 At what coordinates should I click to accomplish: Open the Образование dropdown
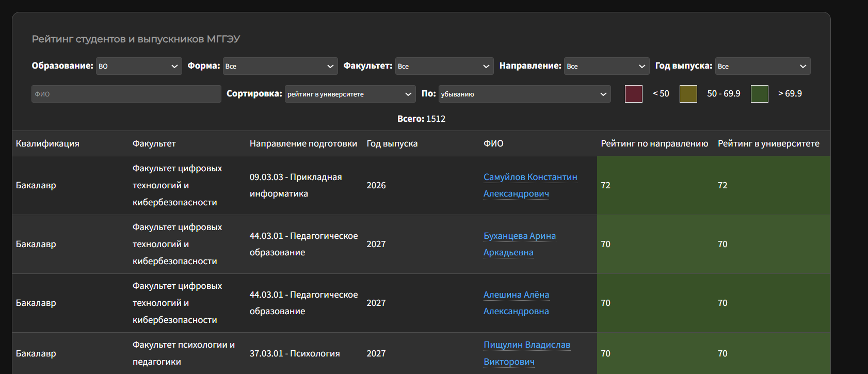click(x=138, y=66)
